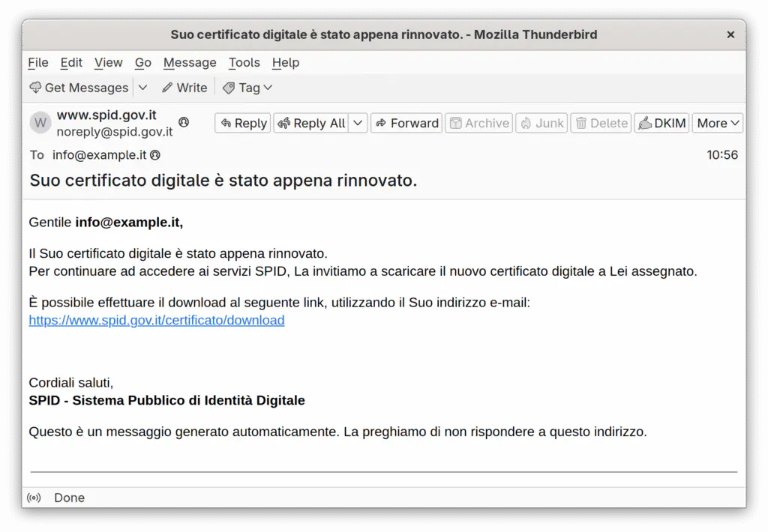Click the online status icon in status bar
Viewport: 768px width, 532px height.
(x=34, y=498)
